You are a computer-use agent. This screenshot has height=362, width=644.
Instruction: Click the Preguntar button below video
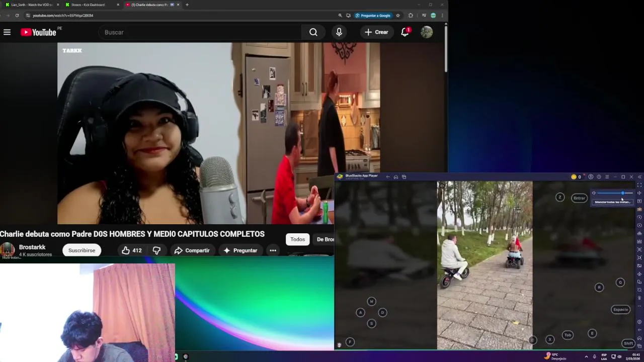(x=240, y=250)
